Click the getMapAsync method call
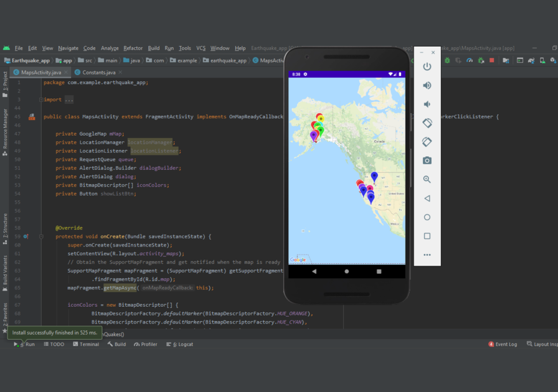Image resolution: width=558 pixels, height=392 pixels. point(120,287)
